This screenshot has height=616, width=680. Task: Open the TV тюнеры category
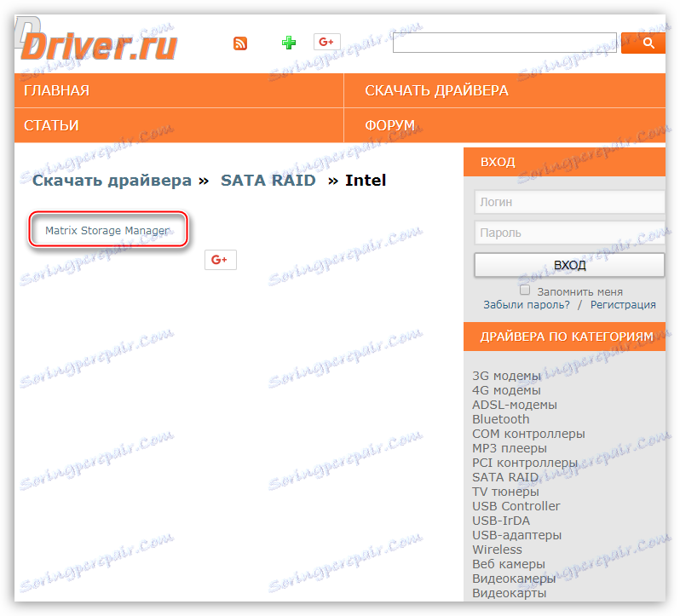[x=505, y=492]
